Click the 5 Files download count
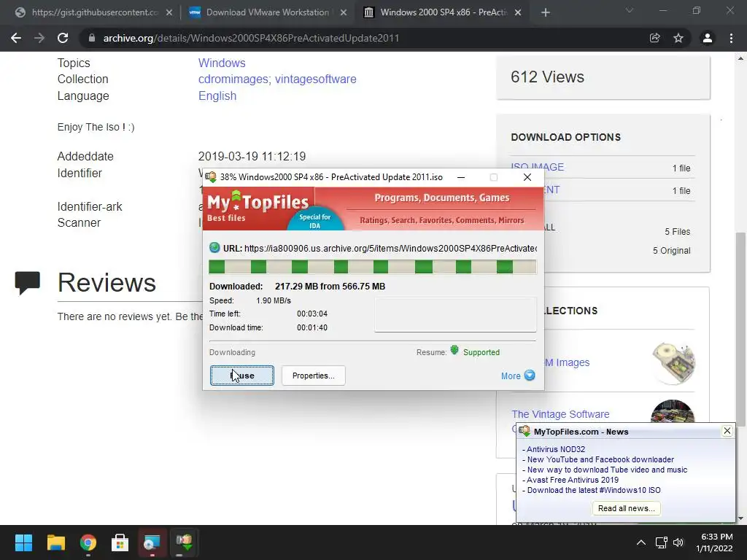The height and width of the screenshot is (560, 747). (x=678, y=232)
